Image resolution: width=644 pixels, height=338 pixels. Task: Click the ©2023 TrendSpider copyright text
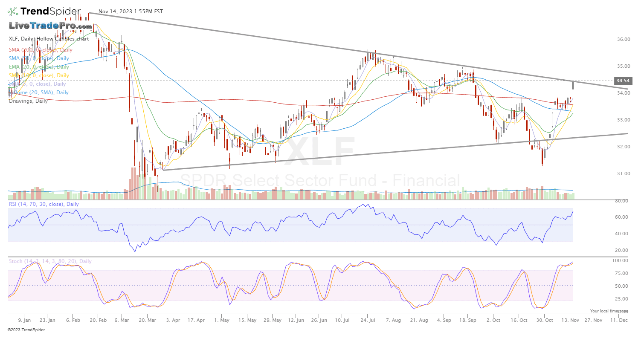tap(26, 330)
